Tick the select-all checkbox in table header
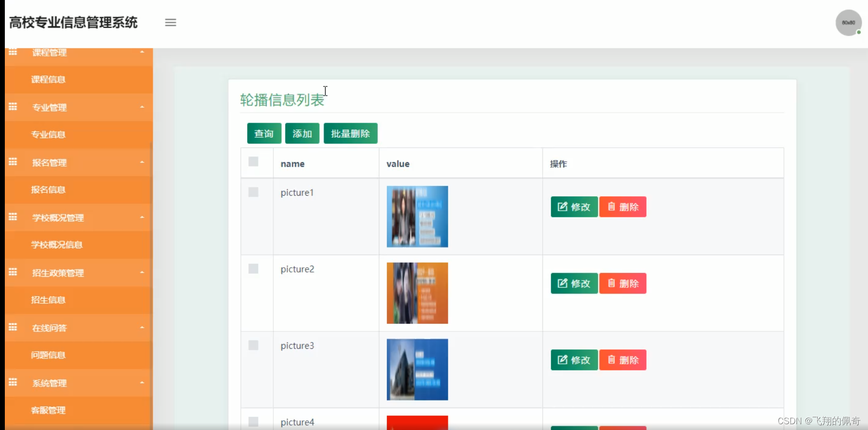868x430 pixels. (253, 161)
